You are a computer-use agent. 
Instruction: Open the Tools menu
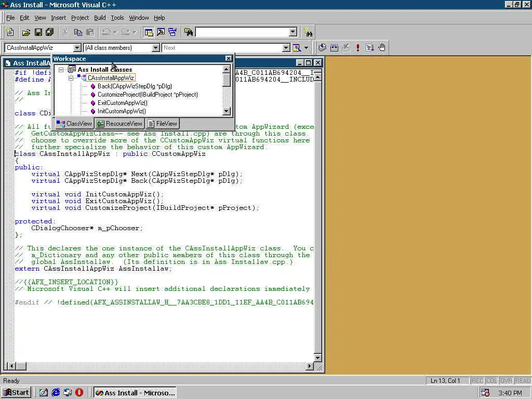coord(117,18)
